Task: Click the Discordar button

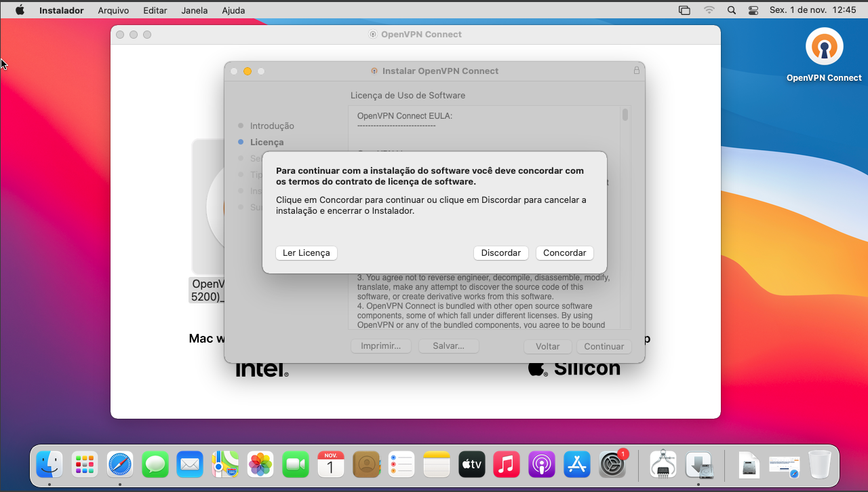Action: (500, 252)
